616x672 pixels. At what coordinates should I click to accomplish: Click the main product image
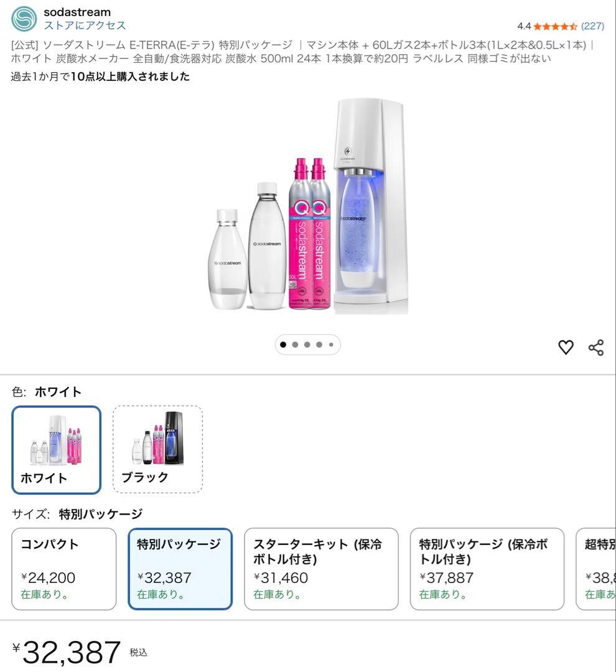308,212
